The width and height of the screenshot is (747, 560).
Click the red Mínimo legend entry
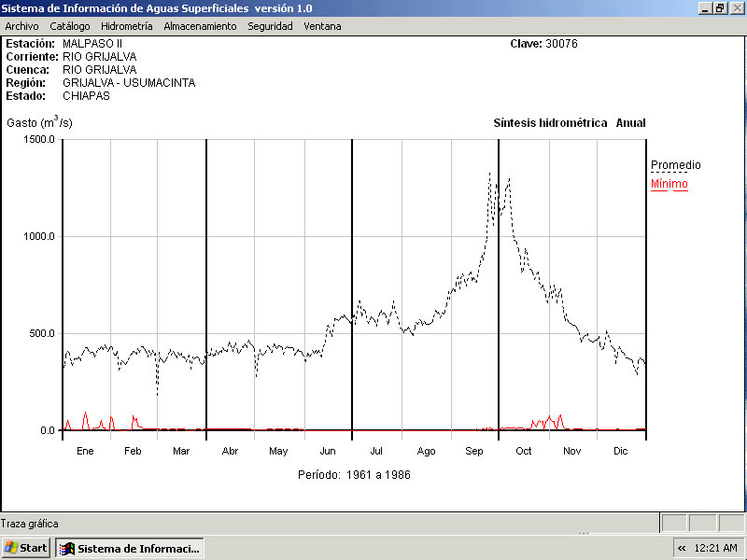[x=669, y=184]
